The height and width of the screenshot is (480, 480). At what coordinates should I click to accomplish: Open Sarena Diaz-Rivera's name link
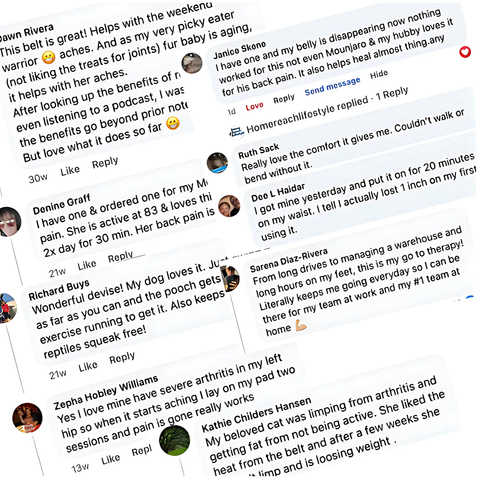click(289, 260)
